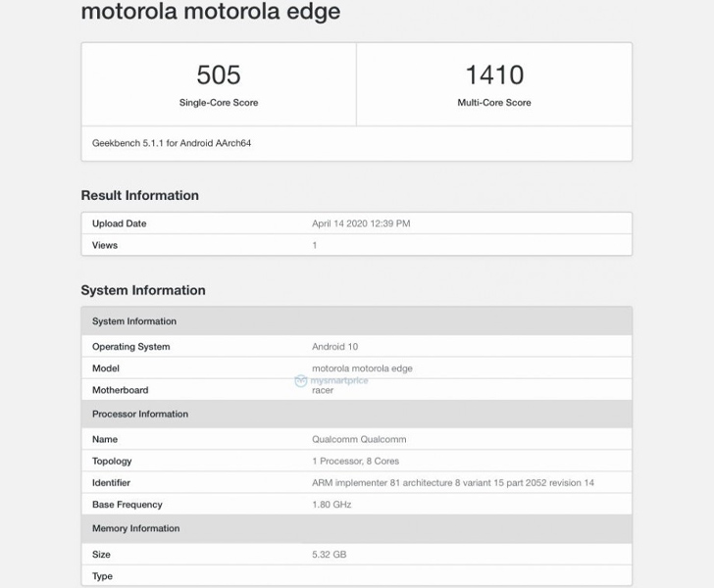714x588 pixels.
Task: Click the Single-Core Score label
Action: 219,103
